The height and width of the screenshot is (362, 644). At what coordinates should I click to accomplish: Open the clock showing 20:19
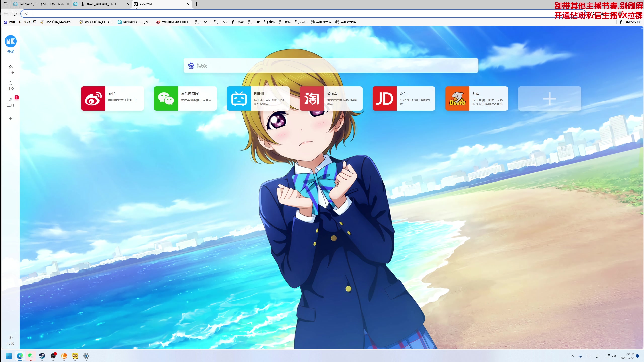tap(627, 356)
